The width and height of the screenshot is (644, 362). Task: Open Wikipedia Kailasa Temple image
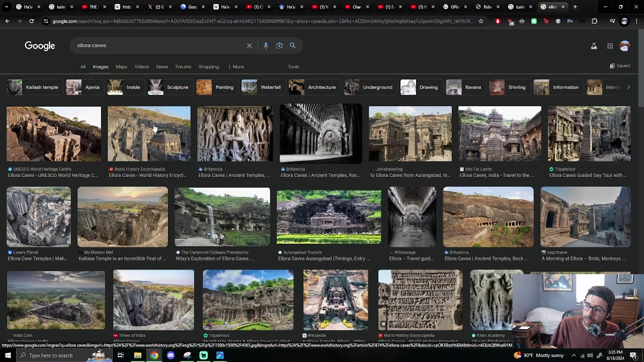[x=336, y=300]
